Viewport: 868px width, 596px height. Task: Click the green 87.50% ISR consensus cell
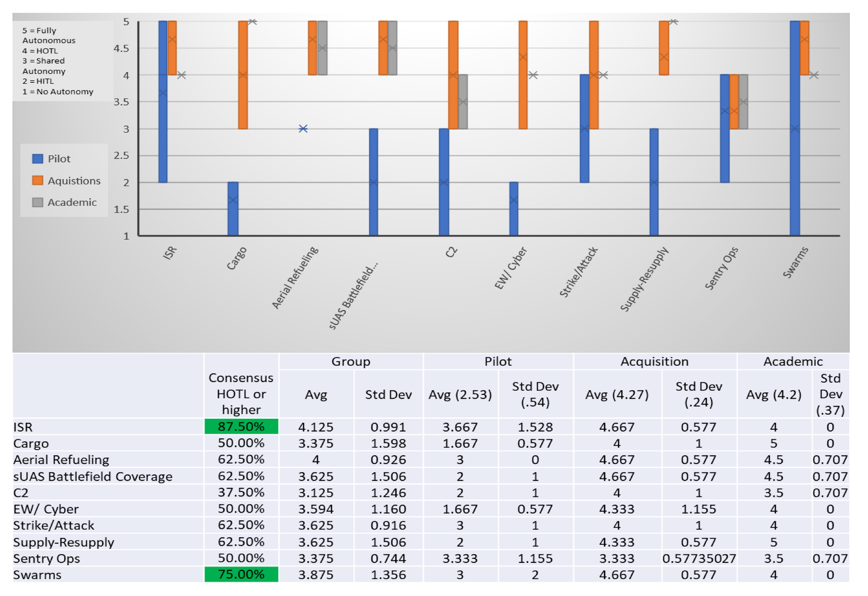(241, 426)
